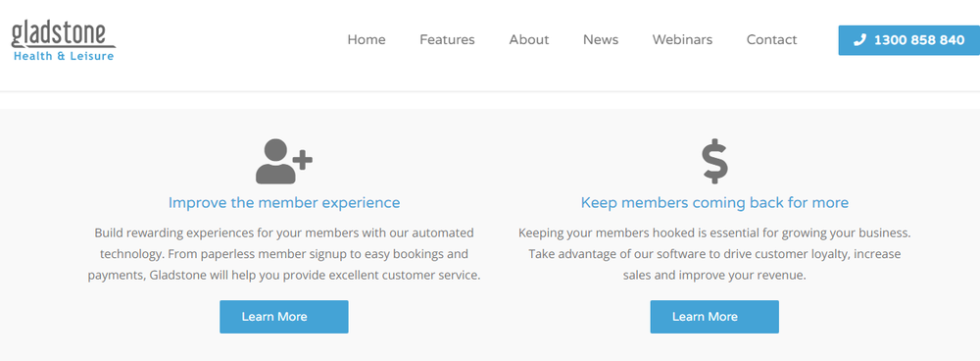980x361 pixels.
Task: Open the 'Improve the member experience' heading
Action: point(284,203)
